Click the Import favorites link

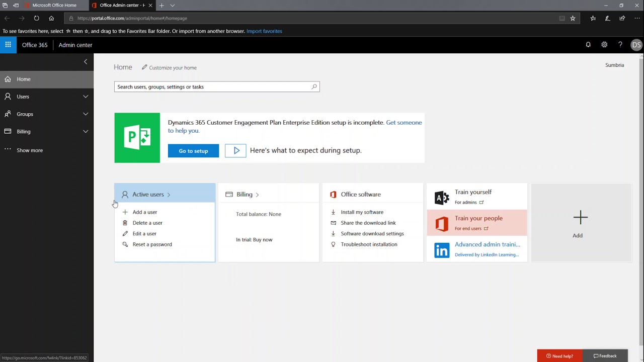pyautogui.click(x=264, y=31)
